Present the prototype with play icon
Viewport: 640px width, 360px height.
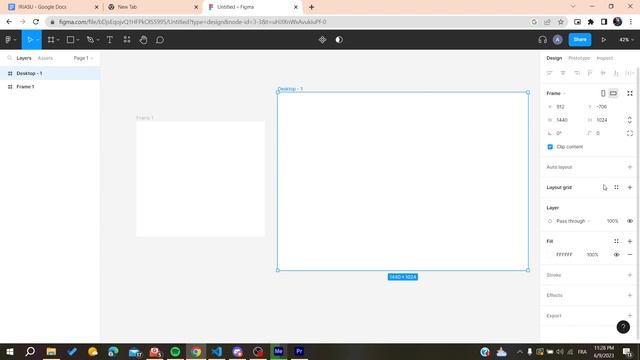click(x=603, y=40)
